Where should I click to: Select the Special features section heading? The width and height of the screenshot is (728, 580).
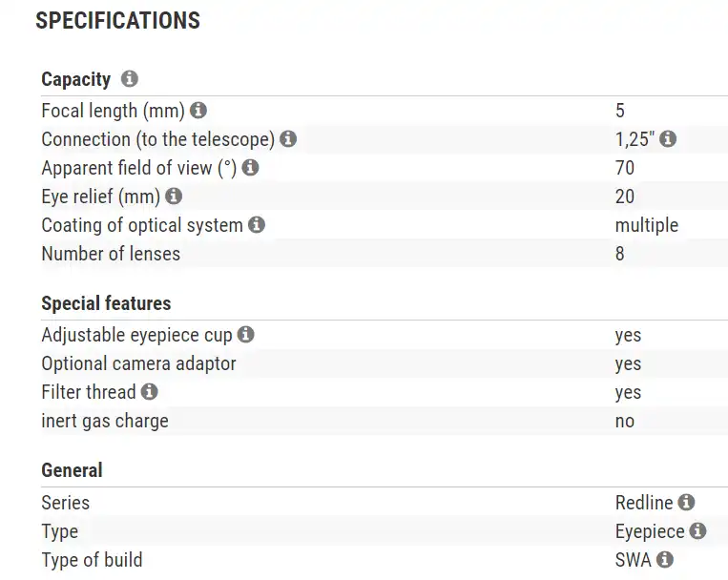click(x=106, y=303)
